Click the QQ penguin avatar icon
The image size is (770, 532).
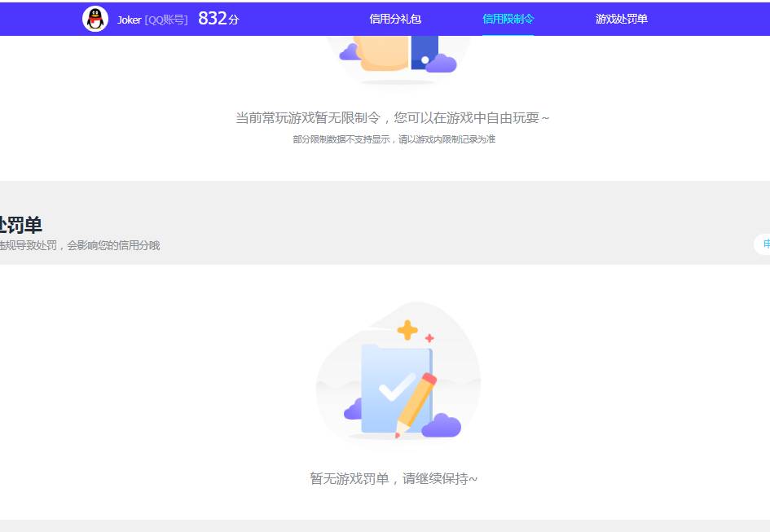point(96,18)
